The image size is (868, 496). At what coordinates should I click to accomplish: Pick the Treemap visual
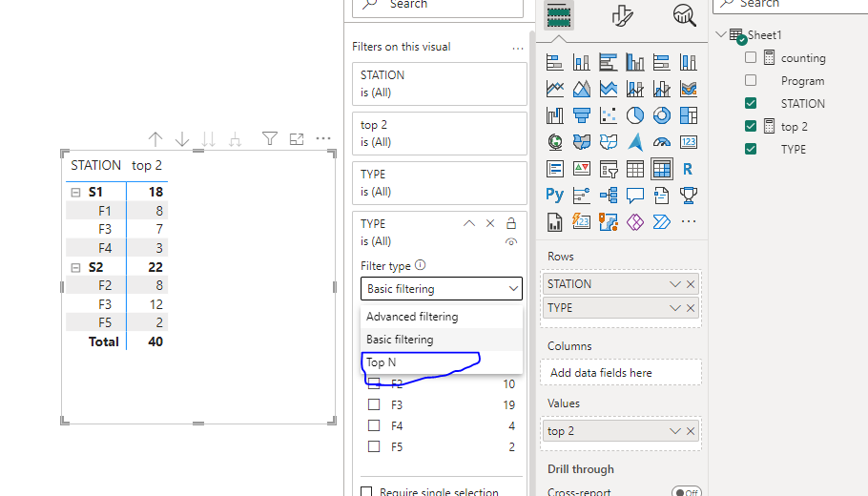click(x=689, y=115)
